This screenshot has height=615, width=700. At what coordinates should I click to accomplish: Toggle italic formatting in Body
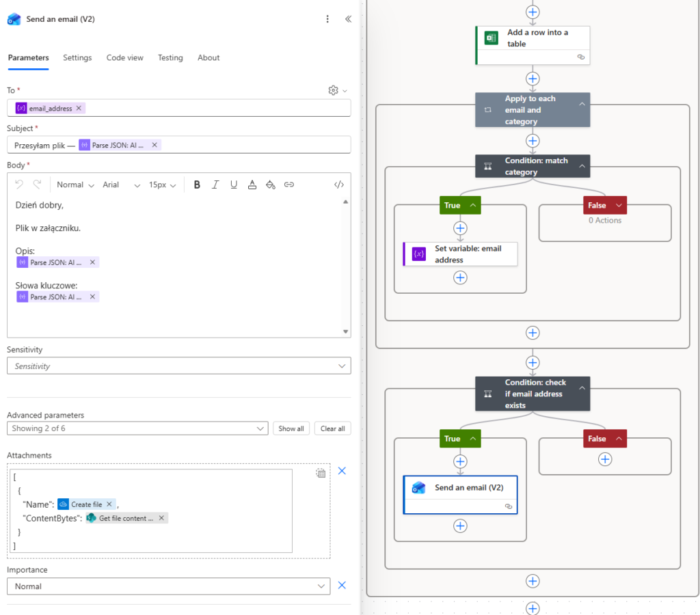(x=215, y=184)
